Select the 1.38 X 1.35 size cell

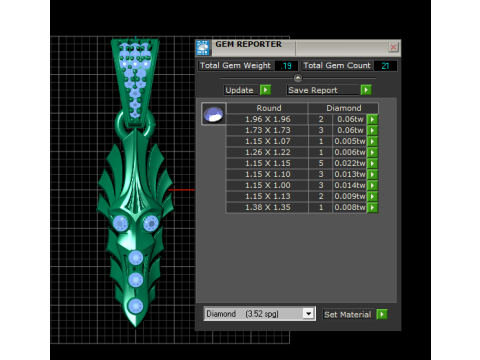pos(267,207)
